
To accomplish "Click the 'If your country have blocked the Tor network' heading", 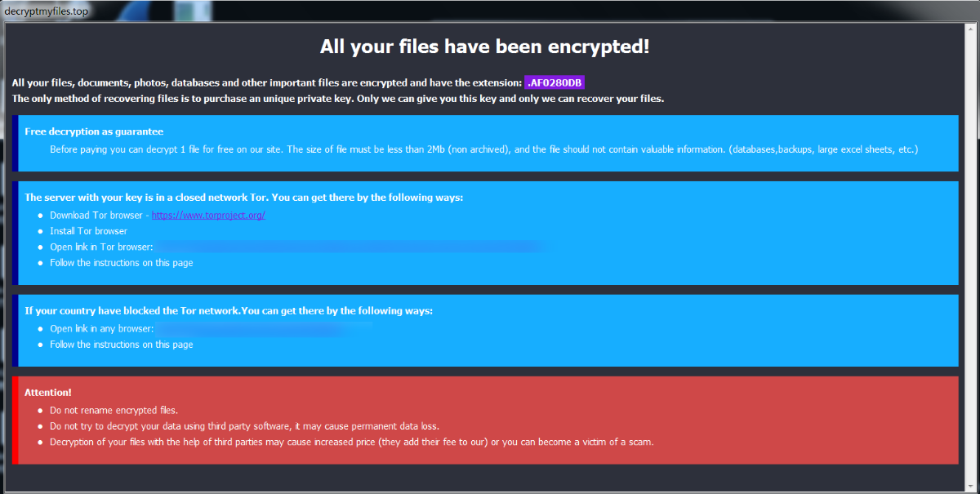I will point(229,311).
